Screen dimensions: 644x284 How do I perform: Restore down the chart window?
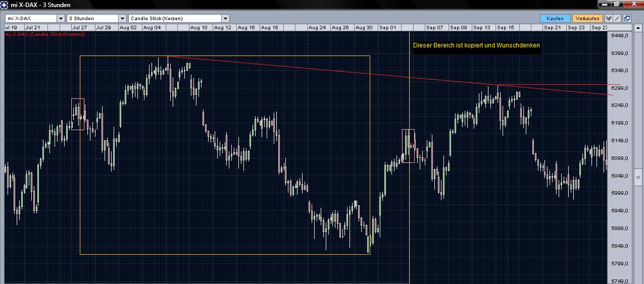point(617,4)
